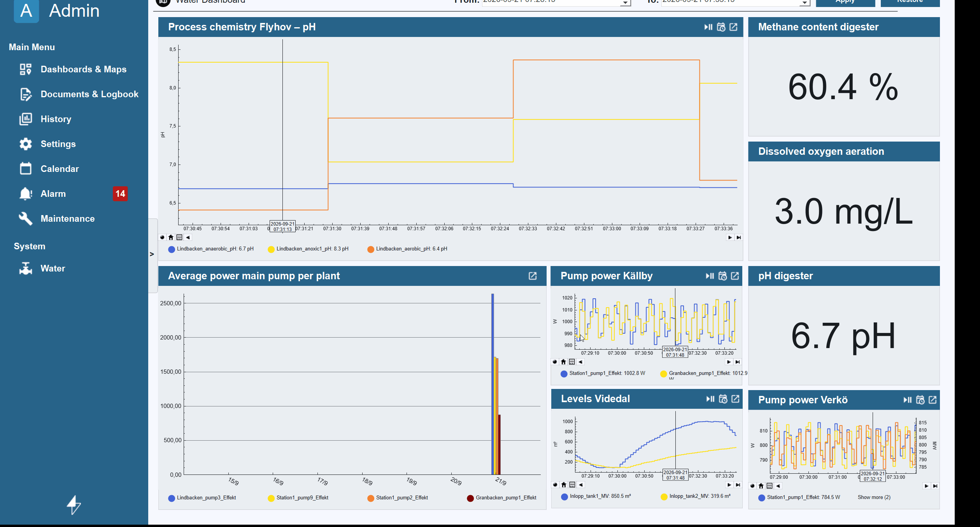Open time range picker on Process chemistry chart
980x527 pixels.
(721, 27)
